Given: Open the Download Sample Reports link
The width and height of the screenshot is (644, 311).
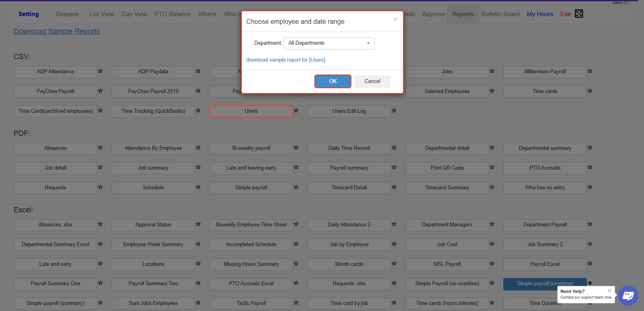Looking at the screenshot, I should (x=57, y=31).
